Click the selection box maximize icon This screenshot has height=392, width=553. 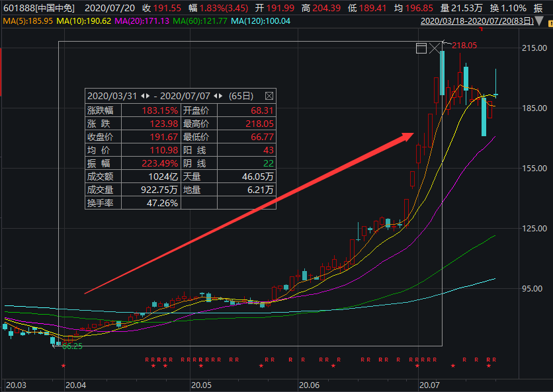(x=421, y=48)
